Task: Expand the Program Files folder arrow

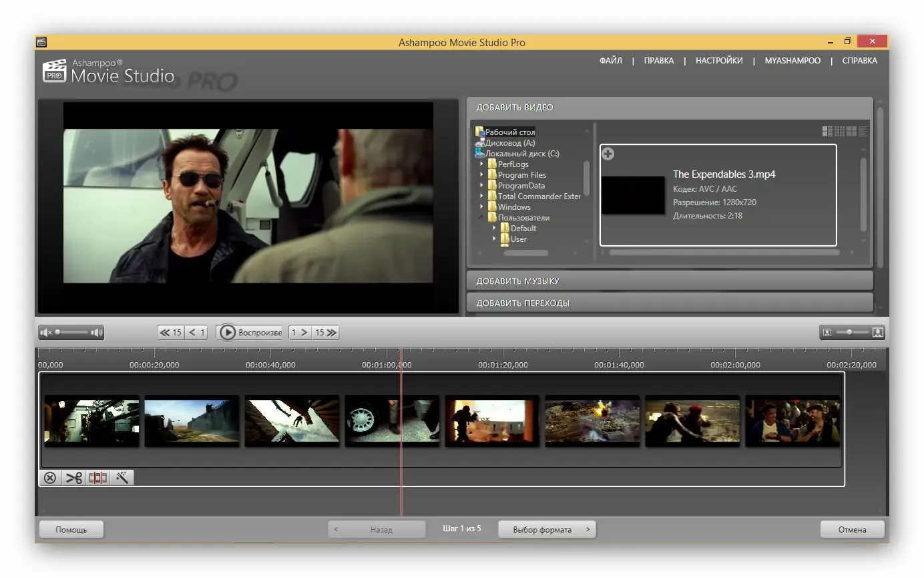Action: (481, 175)
